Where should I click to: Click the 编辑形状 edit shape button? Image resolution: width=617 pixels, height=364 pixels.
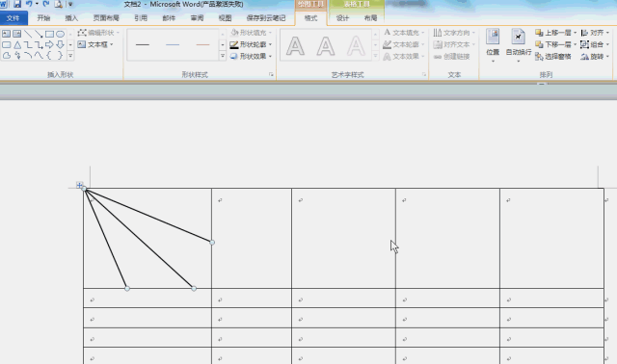click(98, 33)
